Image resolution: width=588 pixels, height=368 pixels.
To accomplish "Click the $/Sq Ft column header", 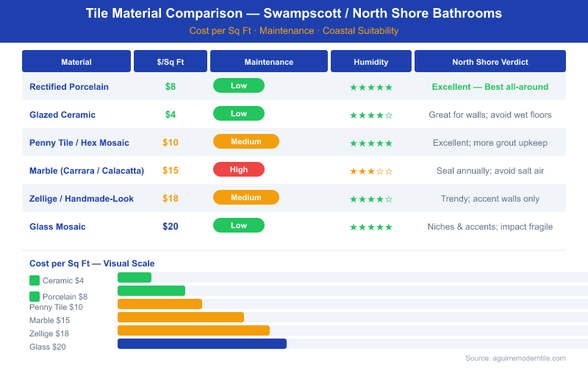I will click(171, 61).
